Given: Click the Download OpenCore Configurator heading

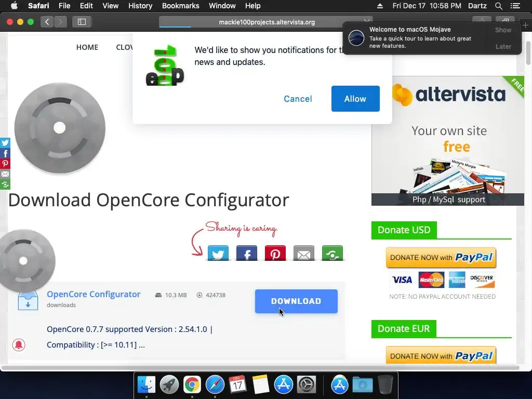Looking at the screenshot, I should (x=149, y=200).
